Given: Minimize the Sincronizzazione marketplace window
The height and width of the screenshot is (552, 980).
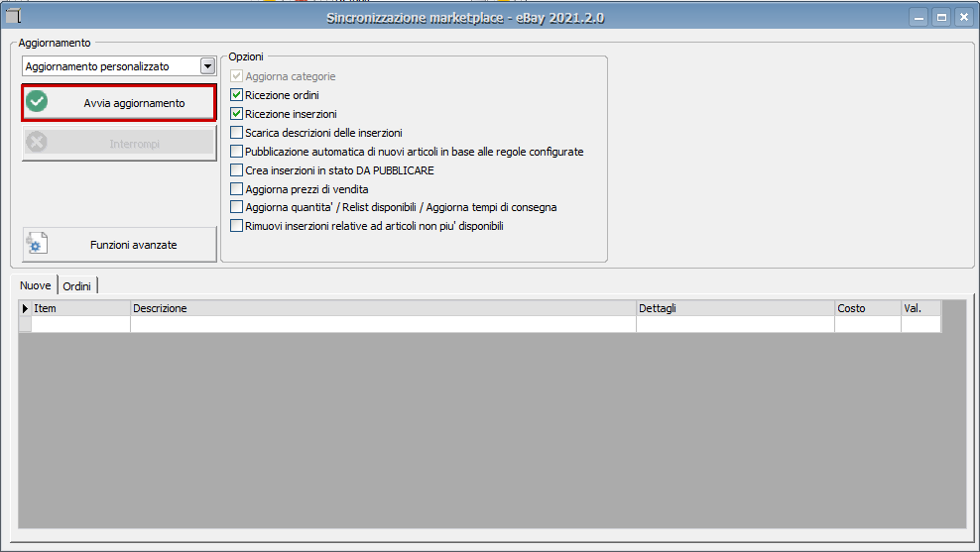Looking at the screenshot, I should pyautogui.click(x=919, y=18).
